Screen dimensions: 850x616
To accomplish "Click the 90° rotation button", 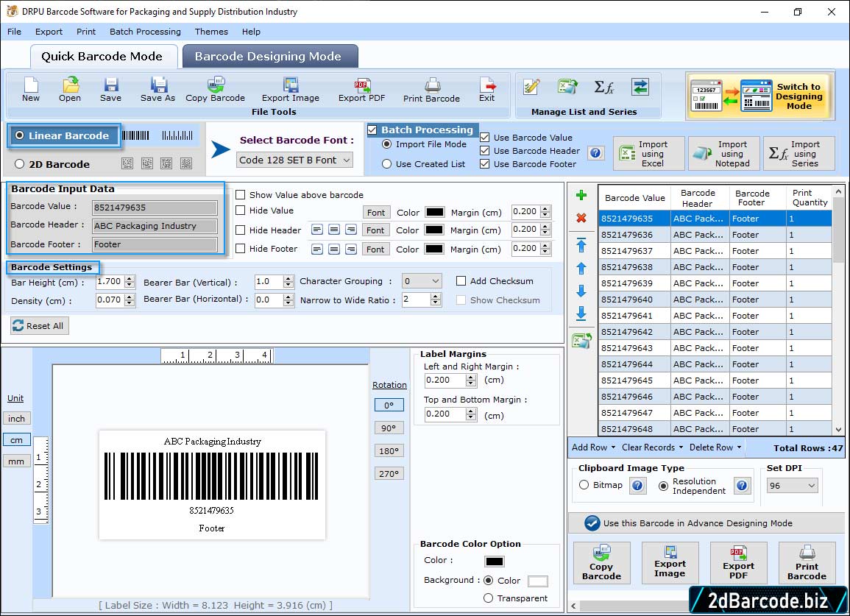I will (389, 428).
